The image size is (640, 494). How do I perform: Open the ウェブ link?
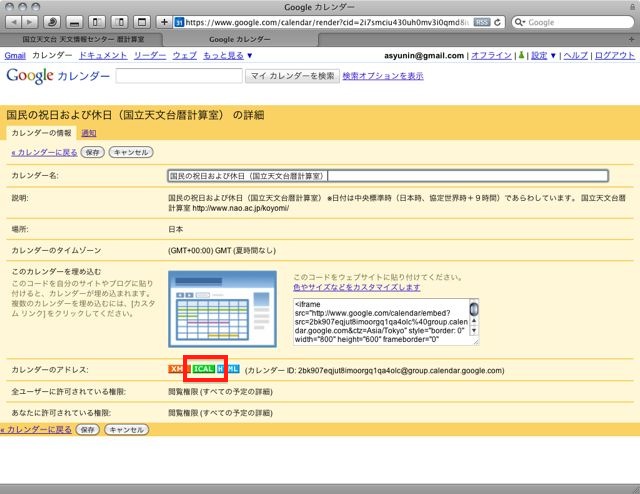184,55
